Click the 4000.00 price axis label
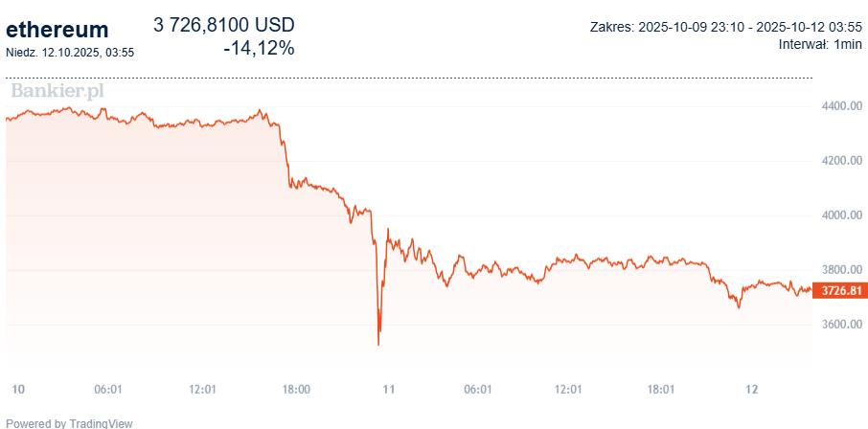This screenshot has height=429, width=868. [x=840, y=215]
